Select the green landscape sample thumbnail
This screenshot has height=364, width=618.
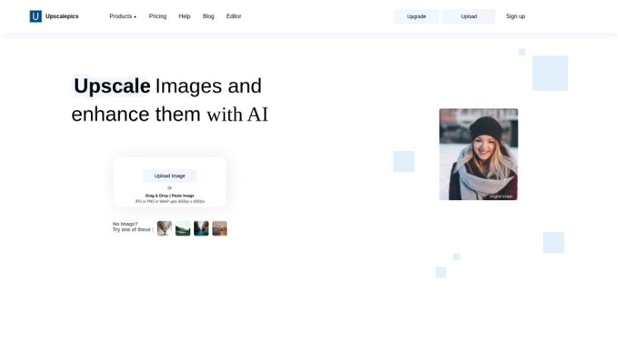(x=183, y=228)
